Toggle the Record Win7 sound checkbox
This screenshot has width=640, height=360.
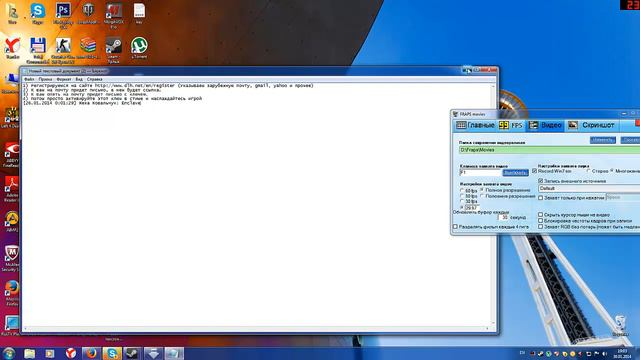535,171
